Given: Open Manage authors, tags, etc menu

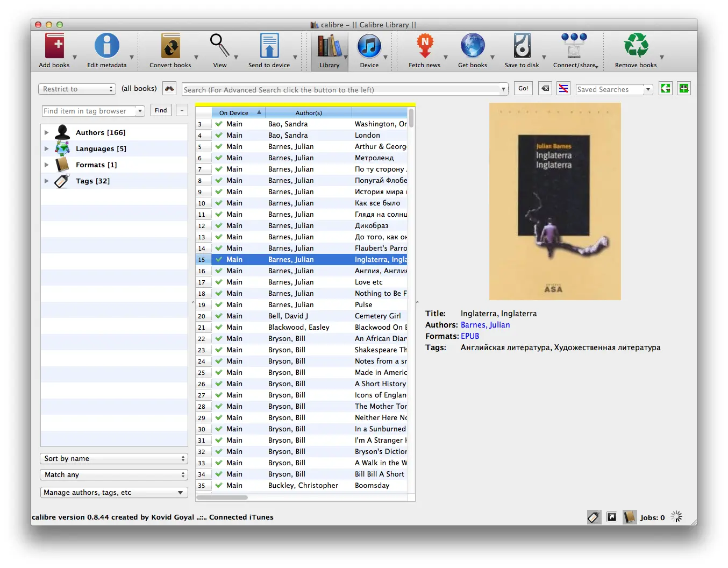Looking at the screenshot, I should pyautogui.click(x=113, y=493).
